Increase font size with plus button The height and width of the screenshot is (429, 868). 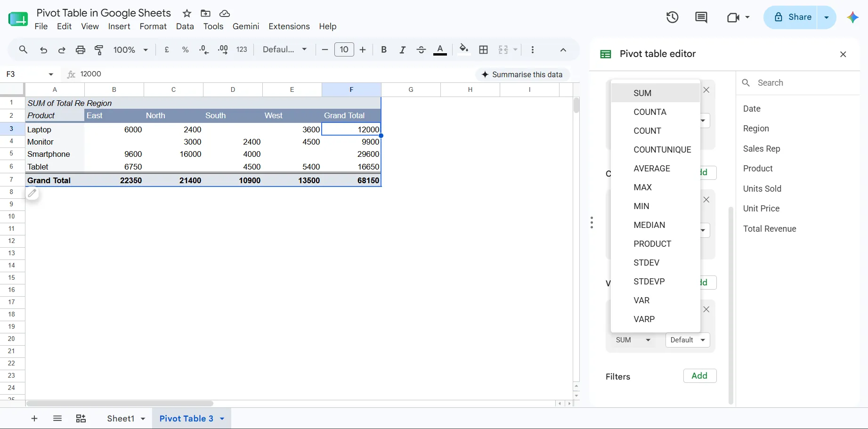363,49
